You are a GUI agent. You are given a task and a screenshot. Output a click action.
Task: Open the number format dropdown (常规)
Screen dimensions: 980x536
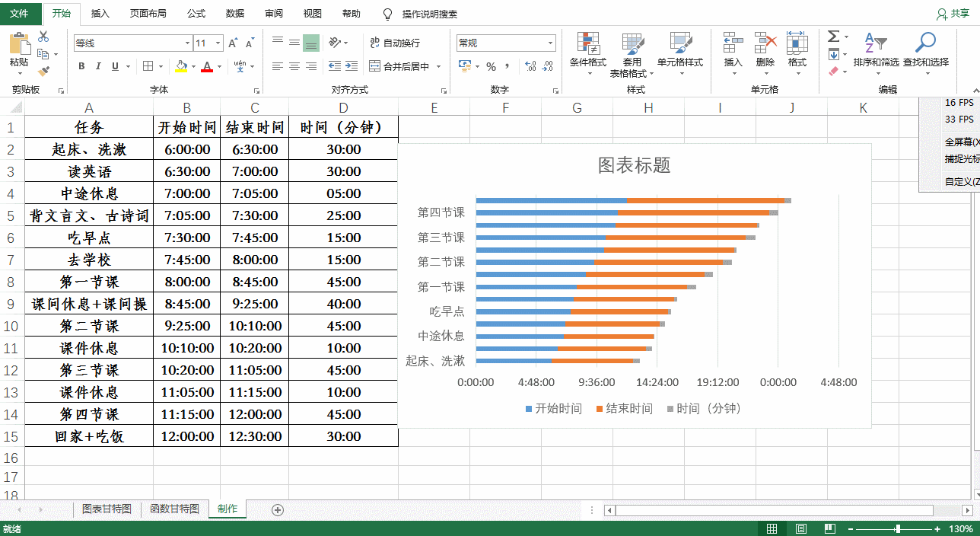[551, 43]
